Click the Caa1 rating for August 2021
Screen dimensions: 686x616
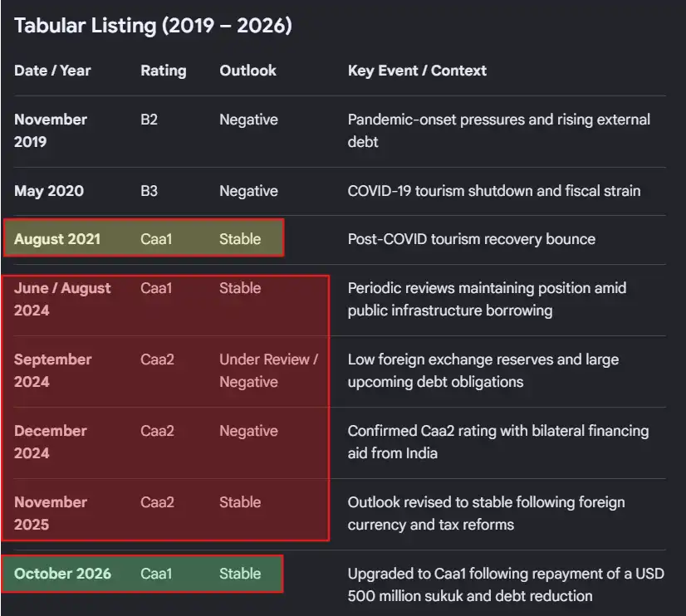pos(156,239)
